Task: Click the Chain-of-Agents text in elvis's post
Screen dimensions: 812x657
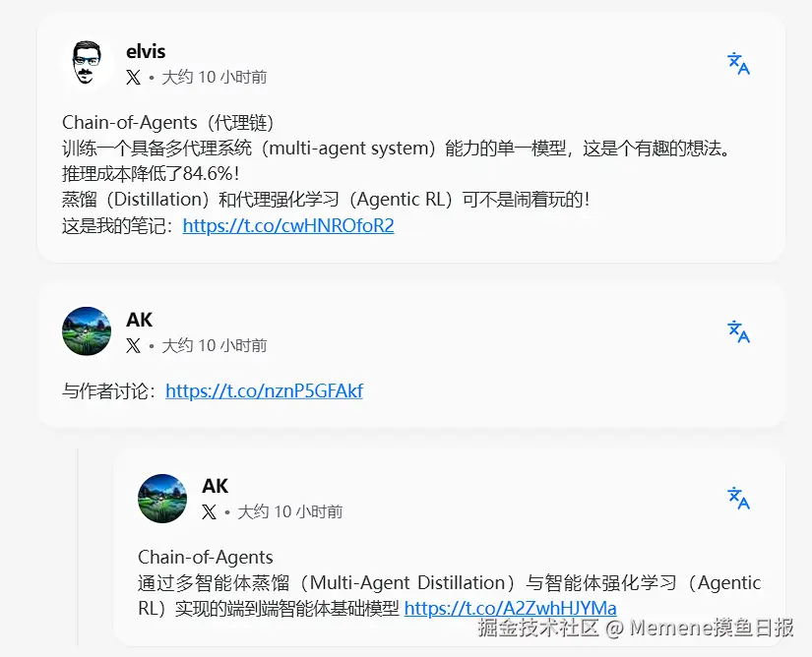Action: pos(130,123)
